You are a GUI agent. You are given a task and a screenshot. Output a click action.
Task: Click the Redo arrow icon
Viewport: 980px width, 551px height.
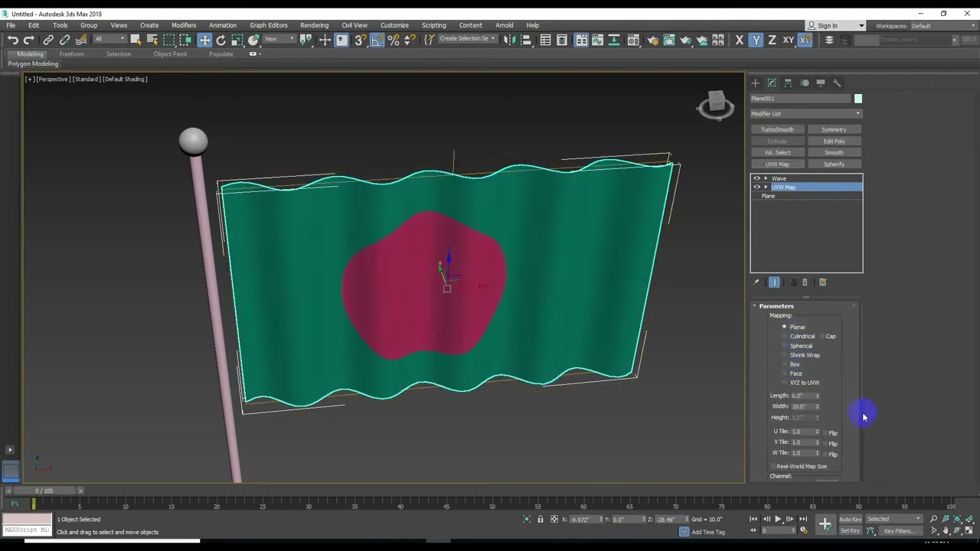(x=28, y=40)
